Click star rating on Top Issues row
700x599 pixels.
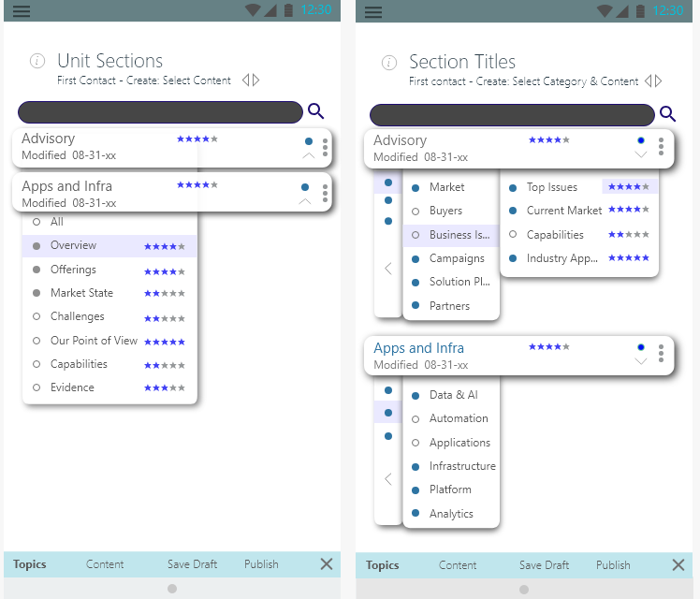[628, 187]
